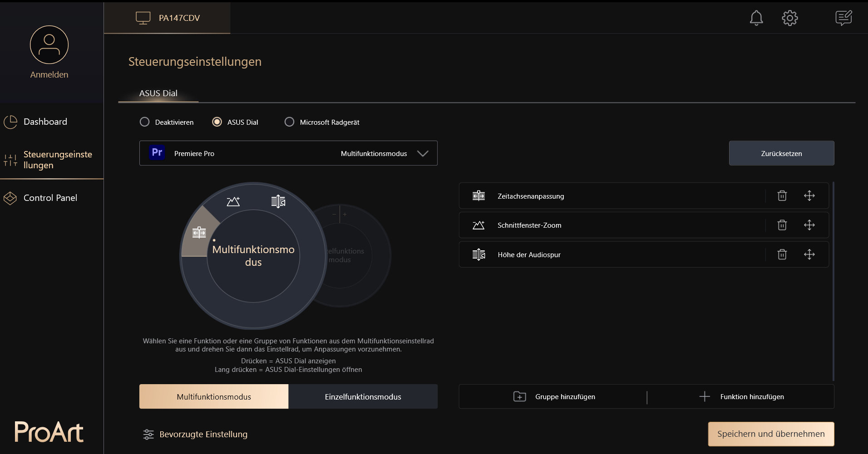Delete the Höhe der Audiospur function
The image size is (868, 454).
pyautogui.click(x=782, y=254)
